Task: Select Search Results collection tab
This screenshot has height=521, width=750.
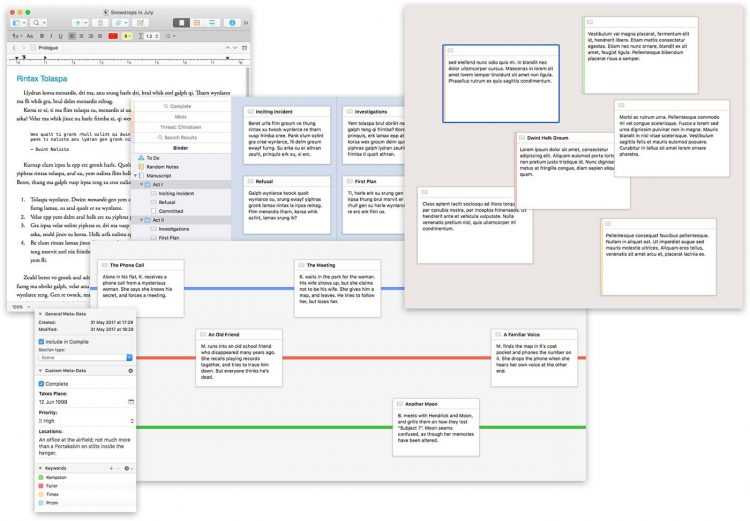Action: pos(180,137)
